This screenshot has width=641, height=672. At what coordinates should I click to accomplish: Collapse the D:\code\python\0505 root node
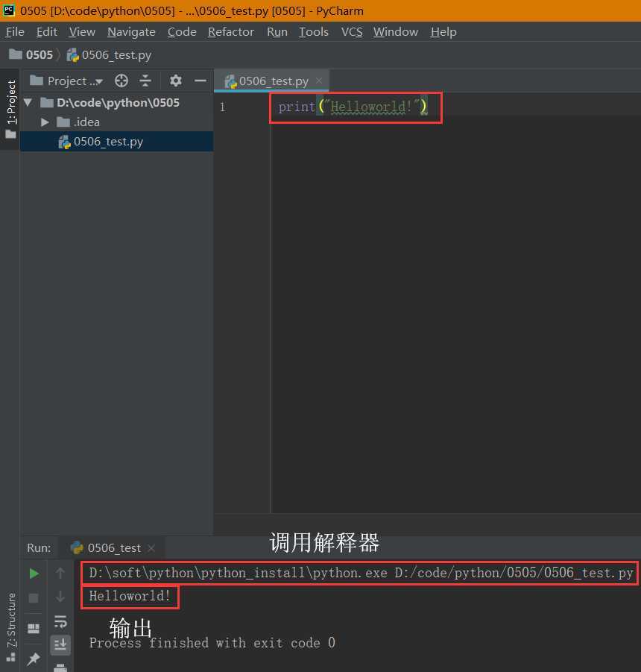click(x=28, y=102)
